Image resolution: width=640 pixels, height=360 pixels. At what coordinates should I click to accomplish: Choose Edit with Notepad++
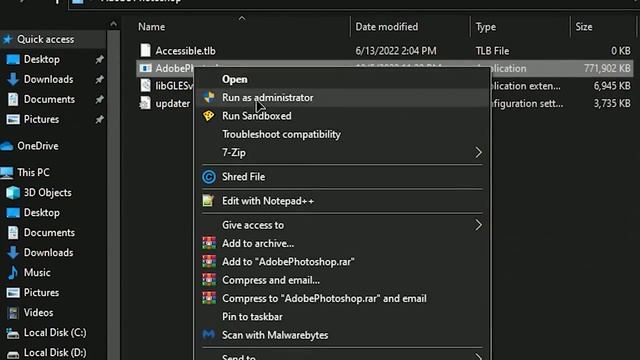(x=342, y=201)
